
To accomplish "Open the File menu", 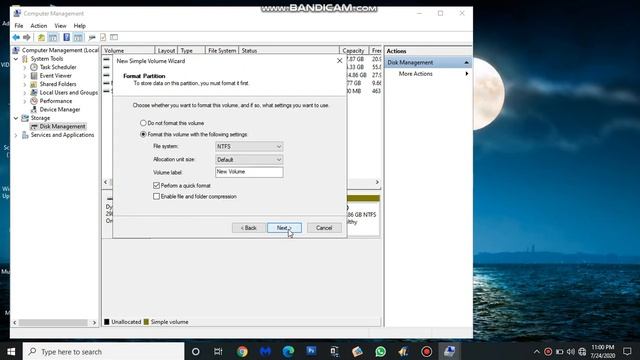I will point(19,26).
